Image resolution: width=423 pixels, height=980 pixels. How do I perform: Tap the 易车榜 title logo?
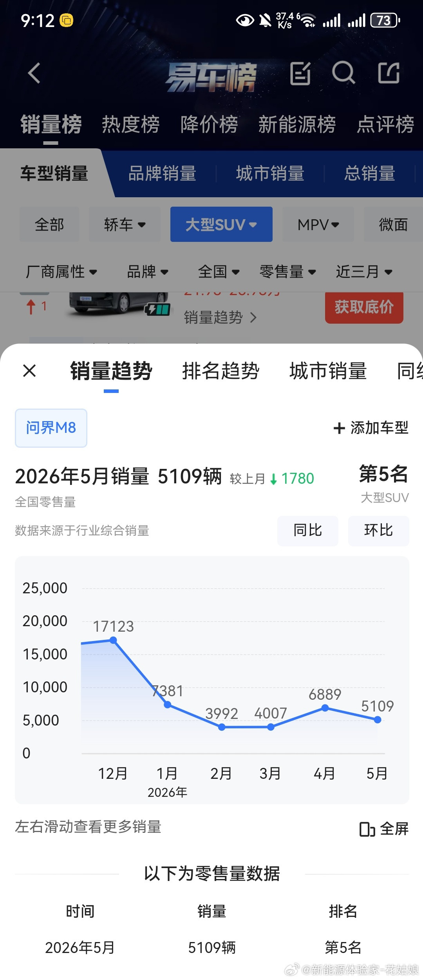(x=211, y=77)
